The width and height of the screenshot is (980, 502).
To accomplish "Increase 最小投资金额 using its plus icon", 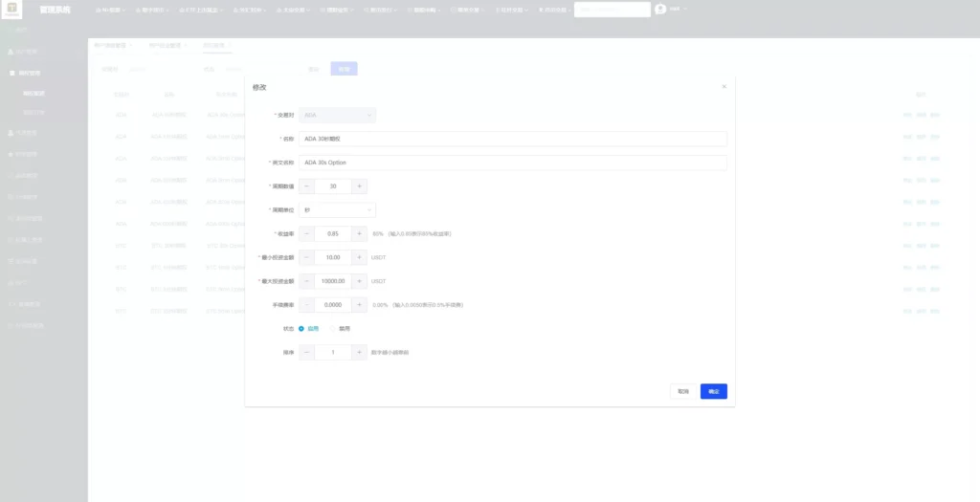I will click(360, 257).
